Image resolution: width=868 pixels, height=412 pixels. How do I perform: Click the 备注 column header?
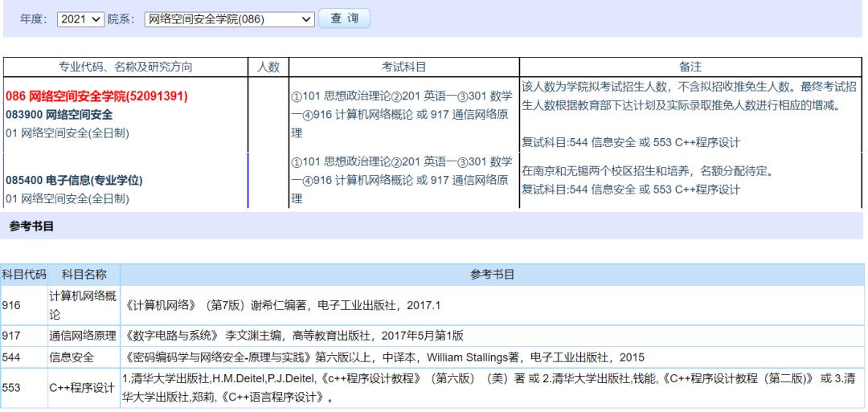690,67
